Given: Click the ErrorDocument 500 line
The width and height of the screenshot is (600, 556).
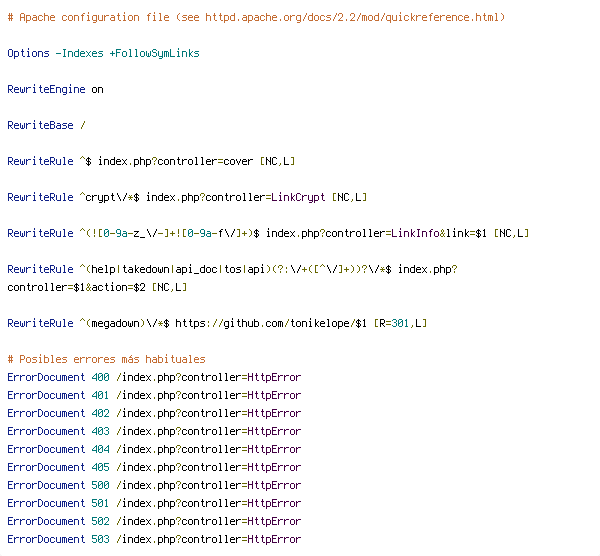Looking at the screenshot, I should 154,485.
